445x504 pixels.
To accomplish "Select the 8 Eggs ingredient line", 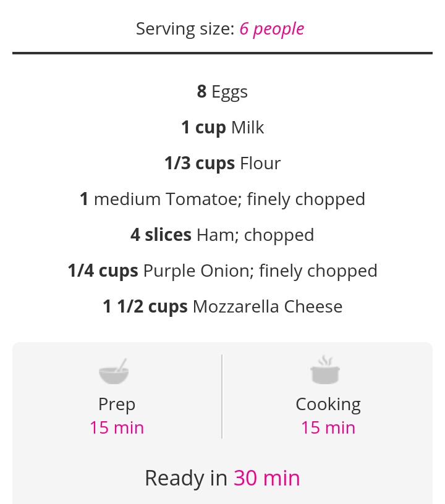I will click(x=222, y=91).
